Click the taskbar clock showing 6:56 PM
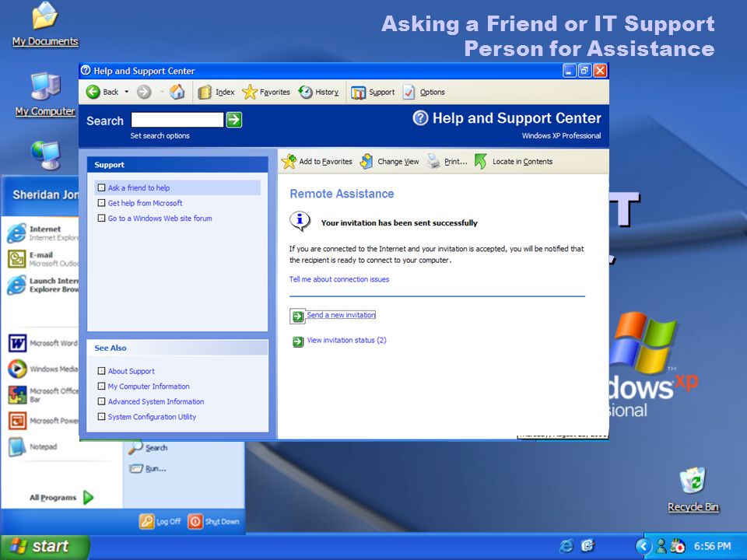Viewport: 747px width, 560px height. pyautogui.click(x=712, y=546)
